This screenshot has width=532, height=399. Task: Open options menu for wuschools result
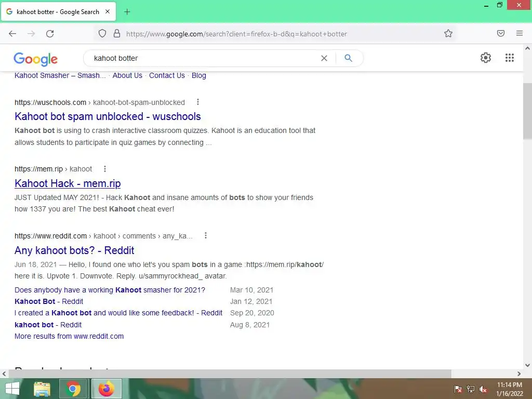[198, 102]
